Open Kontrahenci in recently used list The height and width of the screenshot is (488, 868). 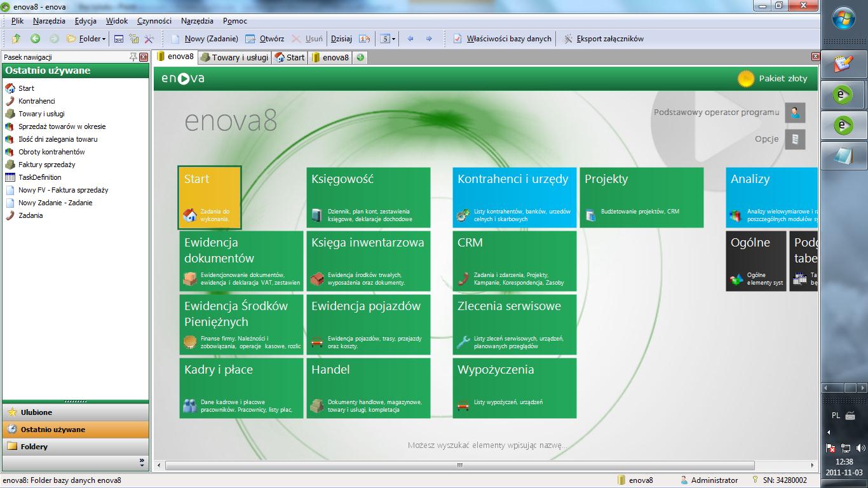(x=37, y=101)
